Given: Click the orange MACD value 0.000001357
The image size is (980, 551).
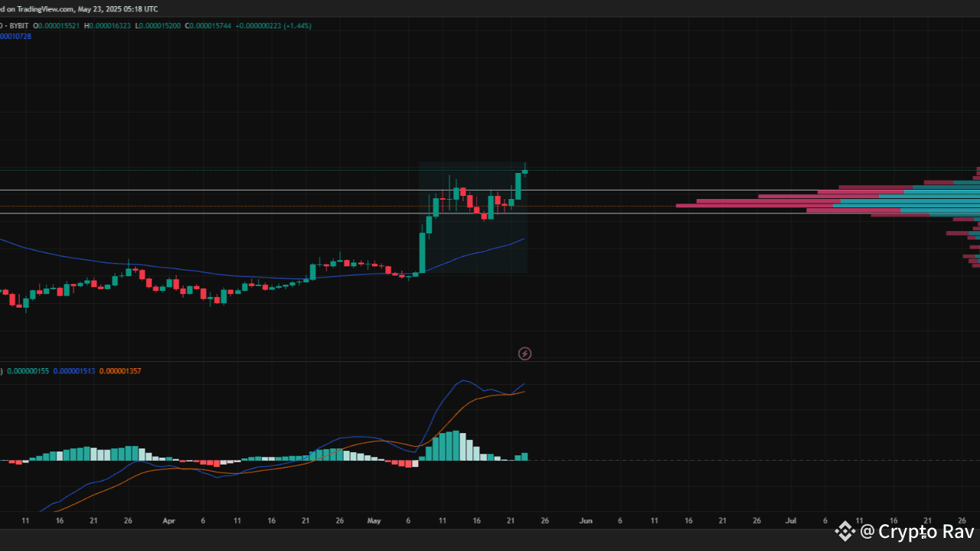Looking at the screenshot, I should [x=119, y=370].
